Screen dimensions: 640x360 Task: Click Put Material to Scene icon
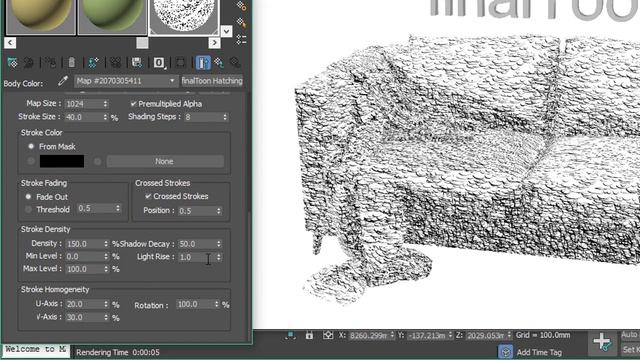tap(29, 62)
